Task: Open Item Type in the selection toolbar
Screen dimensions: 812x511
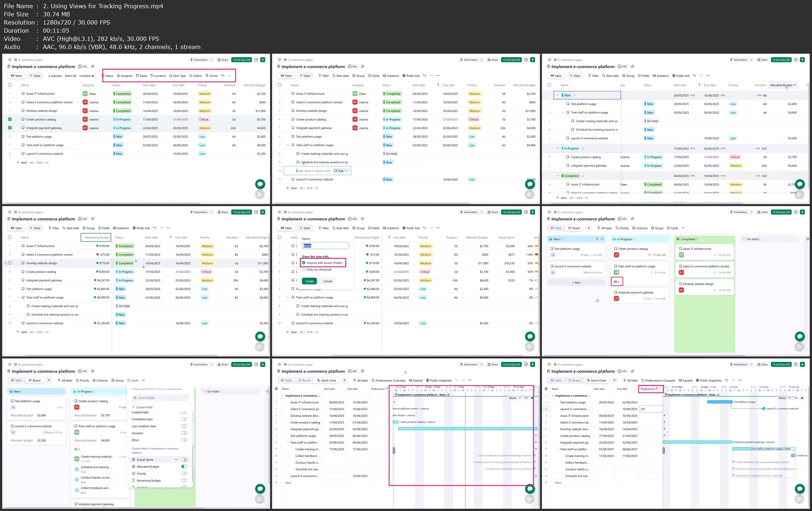Action: (178, 76)
